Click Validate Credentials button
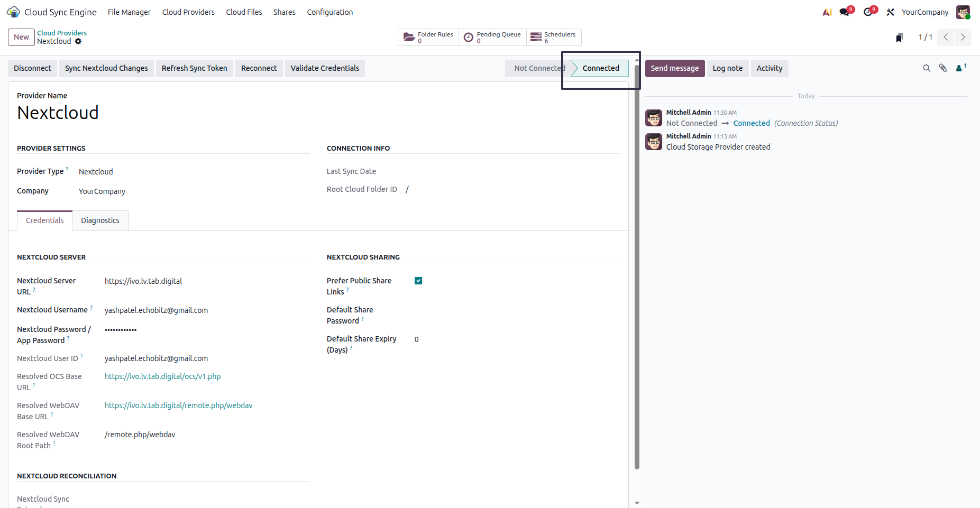Screen dimensions: 980x508 pyautogui.click(x=325, y=68)
